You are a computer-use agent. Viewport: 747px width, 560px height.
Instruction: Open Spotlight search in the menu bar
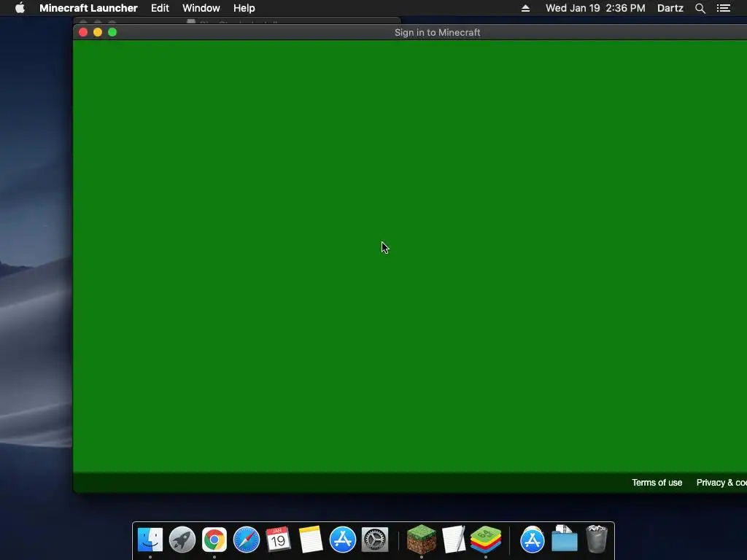[700, 8]
